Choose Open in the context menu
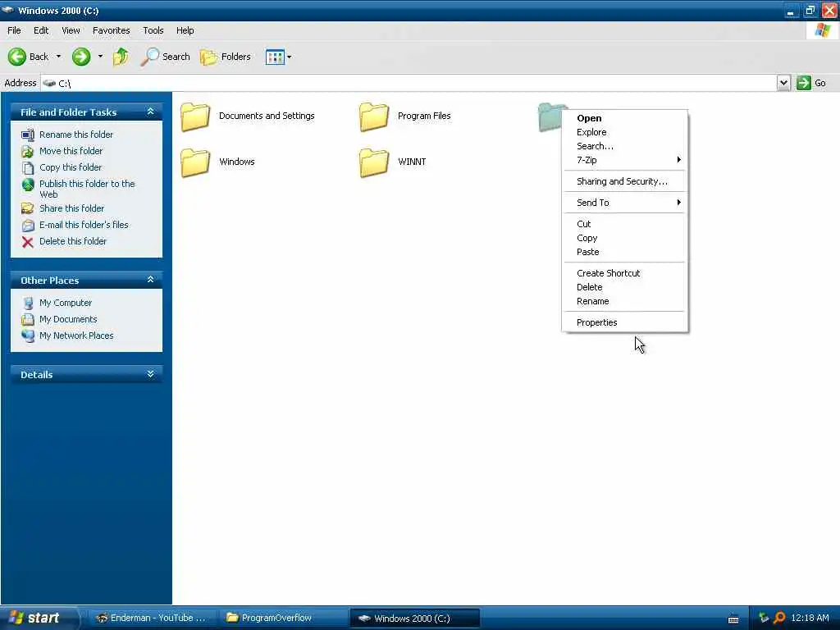Image resolution: width=840 pixels, height=630 pixels. [624, 118]
